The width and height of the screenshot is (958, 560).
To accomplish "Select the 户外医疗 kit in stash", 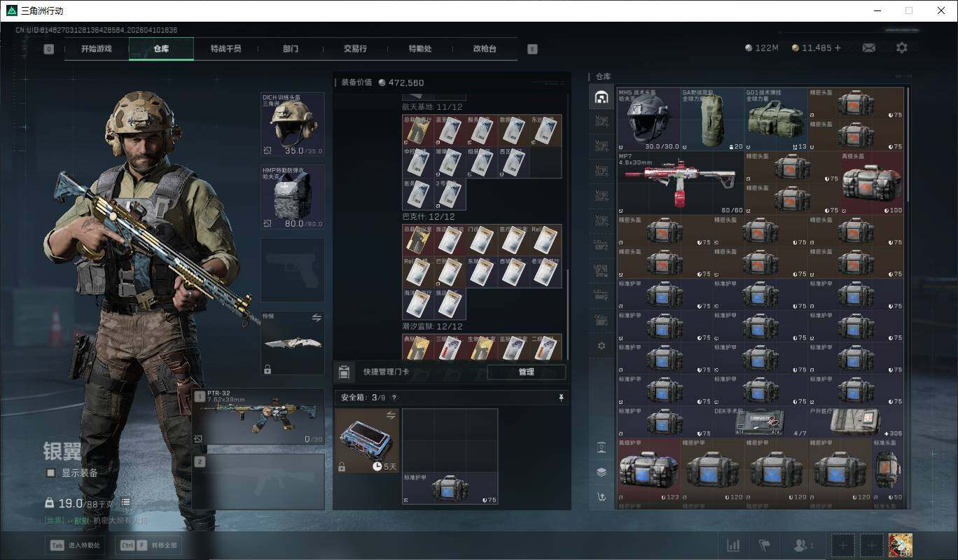I will 856,422.
